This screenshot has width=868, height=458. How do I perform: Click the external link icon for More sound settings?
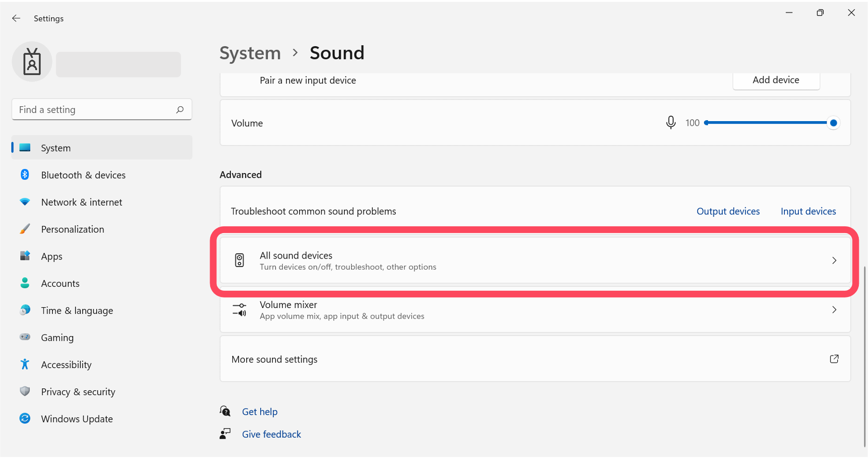point(834,359)
